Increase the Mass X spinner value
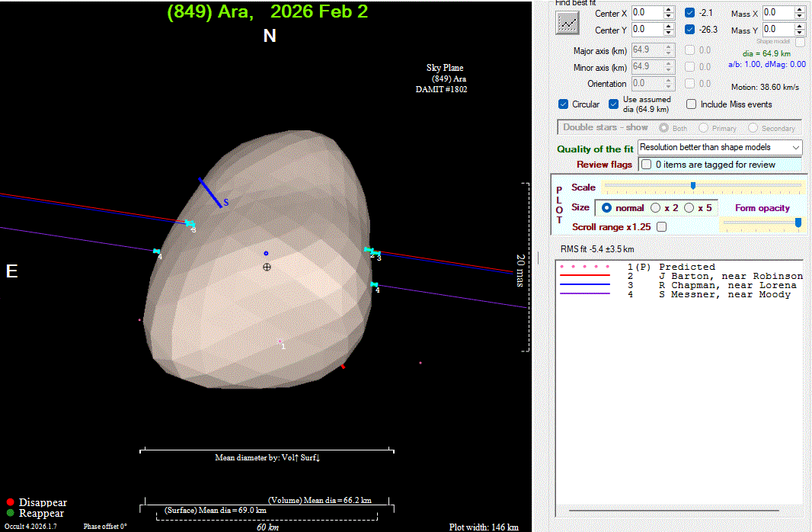812x532 pixels. [799, 10]
